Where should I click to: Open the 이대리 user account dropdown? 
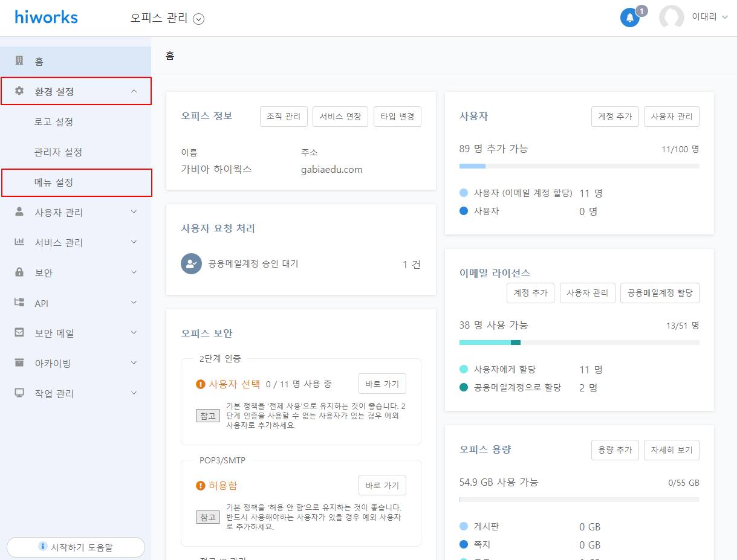click(710, 17)
